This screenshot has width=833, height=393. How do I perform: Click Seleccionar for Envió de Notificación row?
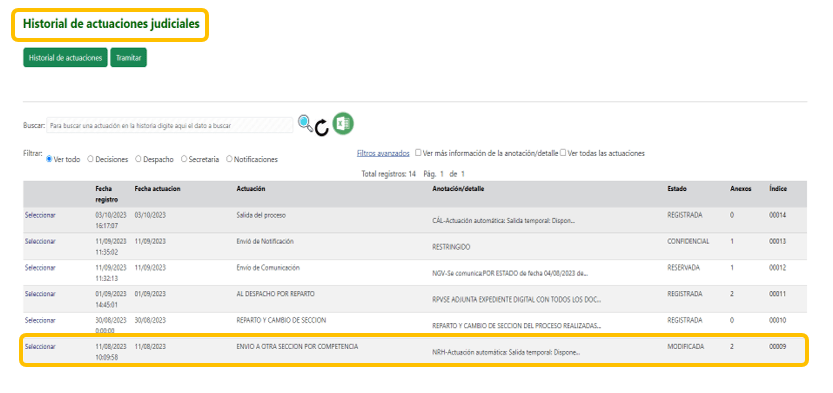[x=40, y=241]
